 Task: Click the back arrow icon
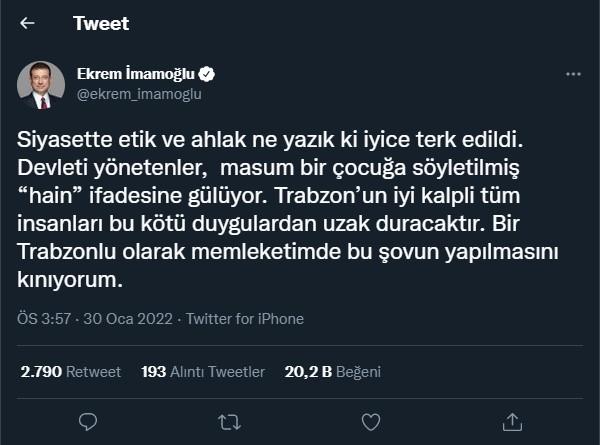click(x=27, y=24)
